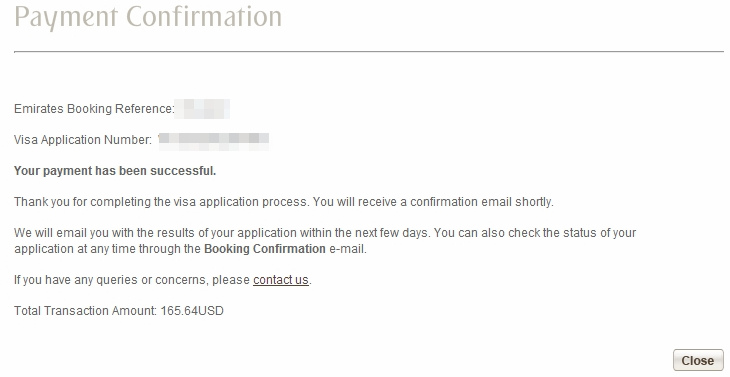Screen dimensions: 730x377
Task: Click the horizontal divider under the heading
Action: click(369, 52)
